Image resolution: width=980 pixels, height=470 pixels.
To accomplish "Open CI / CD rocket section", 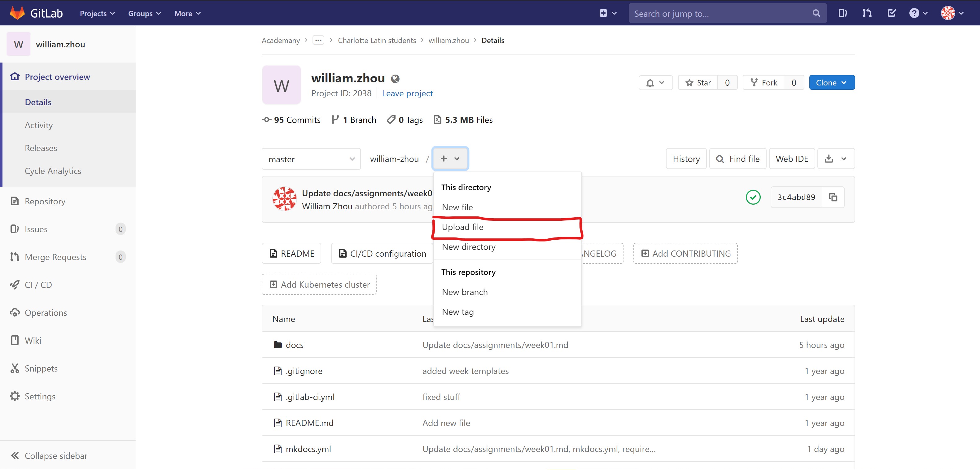I will pyautogui.click(x=68, y=285).
